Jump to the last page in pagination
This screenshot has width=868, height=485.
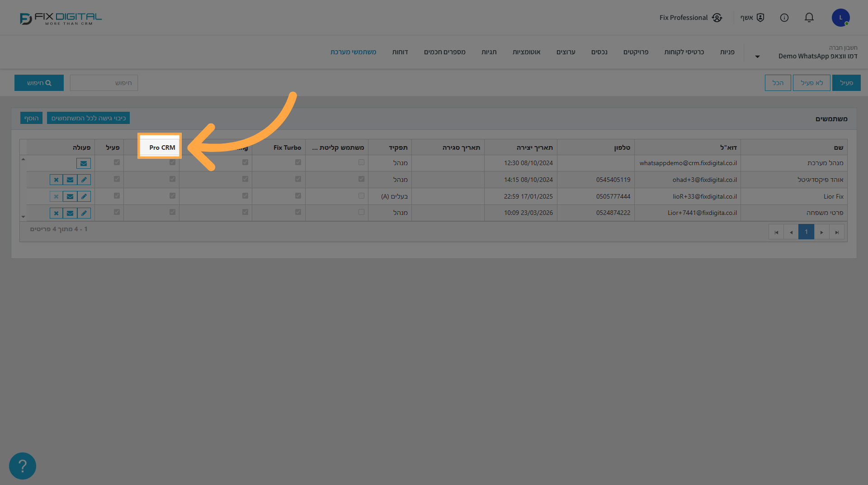click(837, 232)
